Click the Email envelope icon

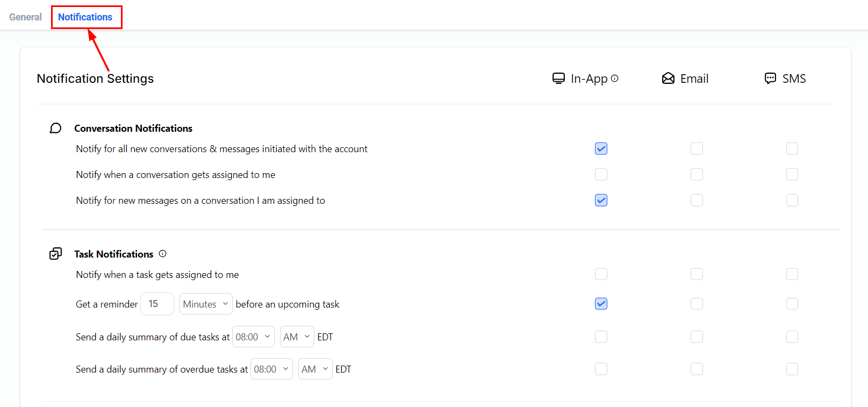668,78
